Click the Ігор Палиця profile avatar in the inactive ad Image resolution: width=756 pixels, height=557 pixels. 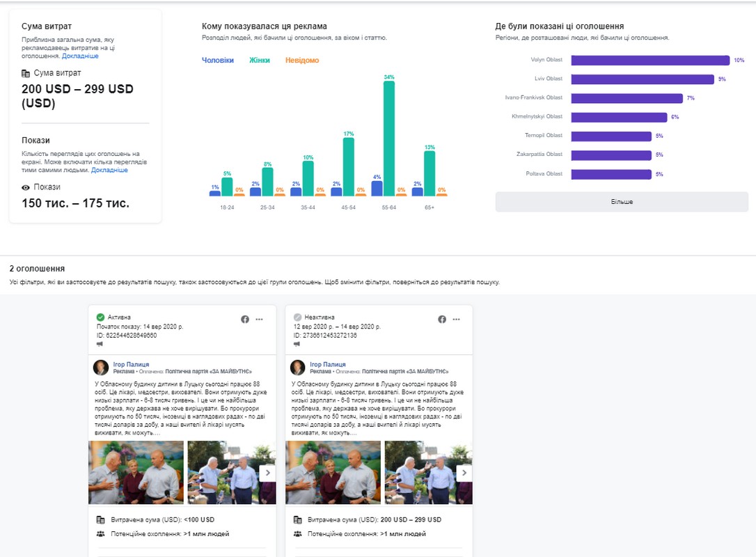(x=298, y=368)
